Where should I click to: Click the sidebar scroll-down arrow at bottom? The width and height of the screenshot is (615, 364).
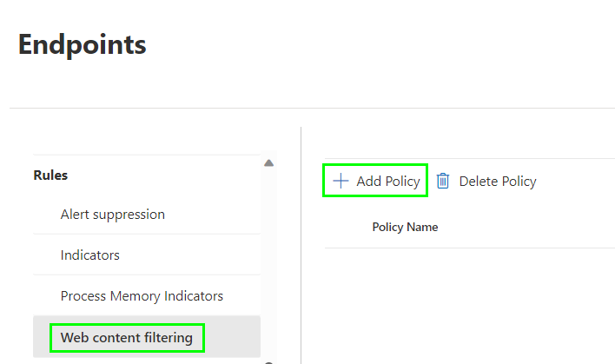[x=269, y=361]
